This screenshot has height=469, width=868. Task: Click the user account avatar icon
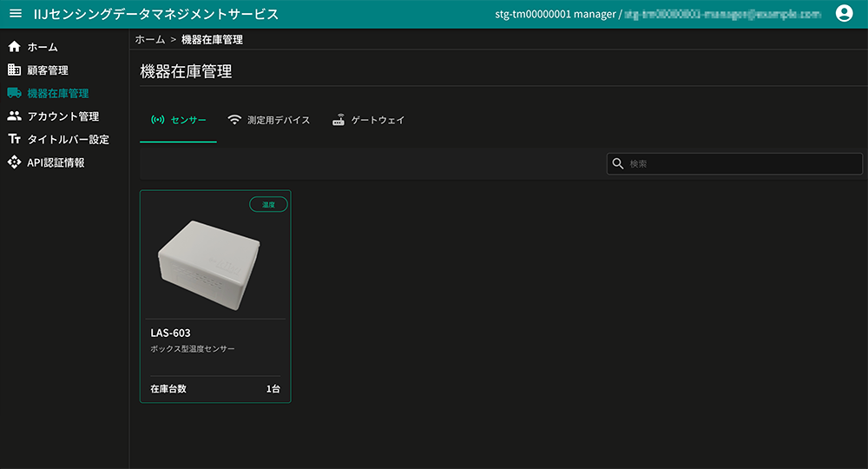pyautogui.click(x=843, y=14)
